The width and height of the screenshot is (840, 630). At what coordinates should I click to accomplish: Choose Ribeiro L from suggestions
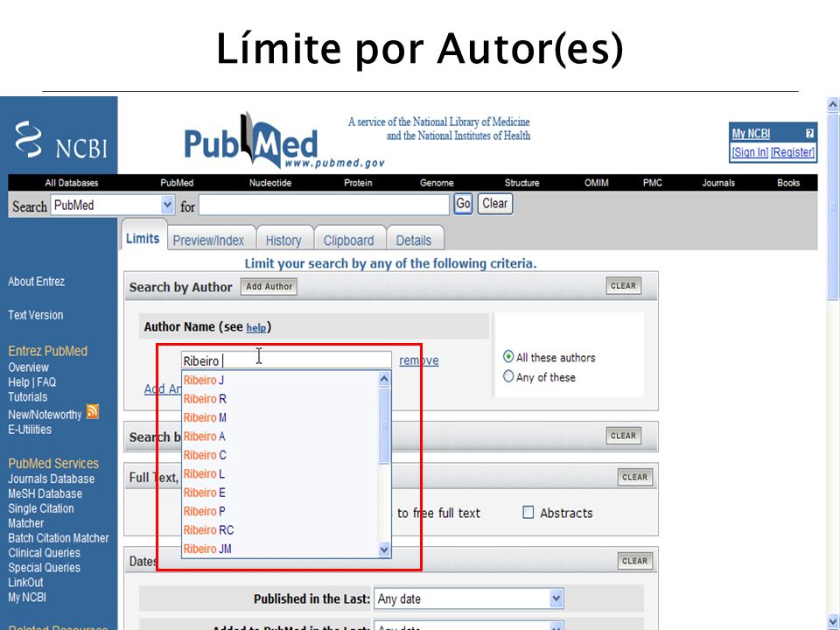280,474
